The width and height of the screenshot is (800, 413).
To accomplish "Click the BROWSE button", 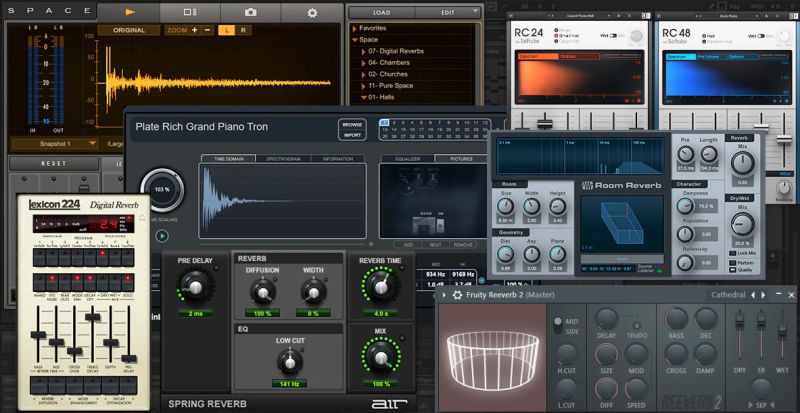I will [352, 125].
